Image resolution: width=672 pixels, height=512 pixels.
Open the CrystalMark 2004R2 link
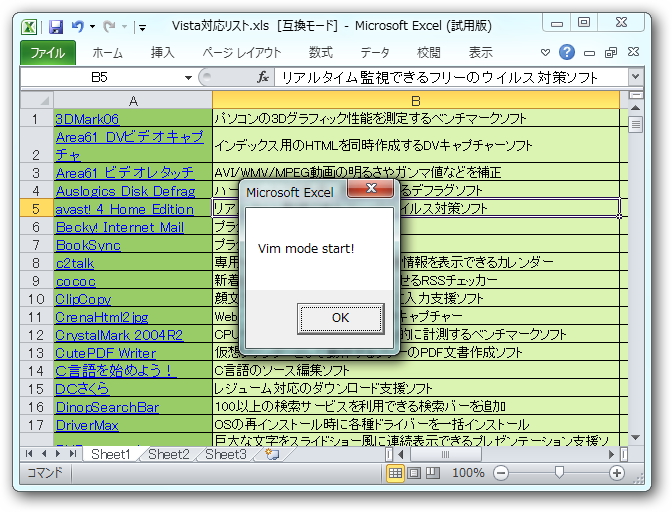tap(119, 335)
